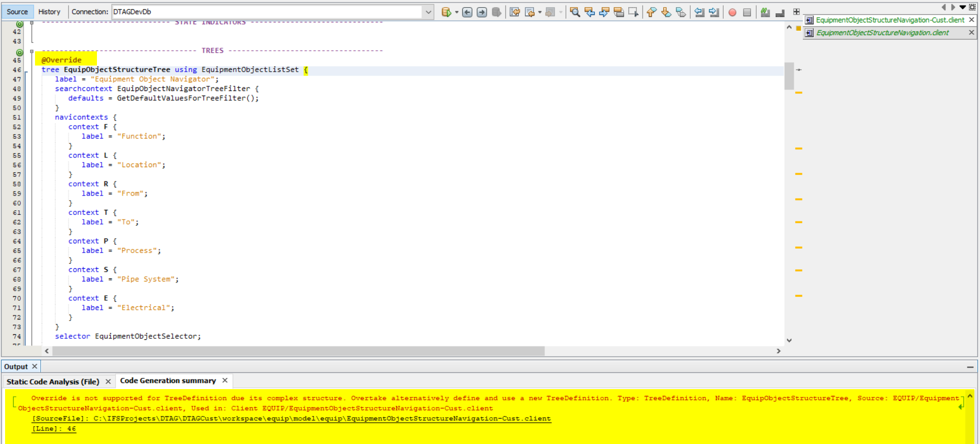
Task: Close the EquipmentObjectStructureNavigation-Cust.client document tab
Action: coord(971,20)
